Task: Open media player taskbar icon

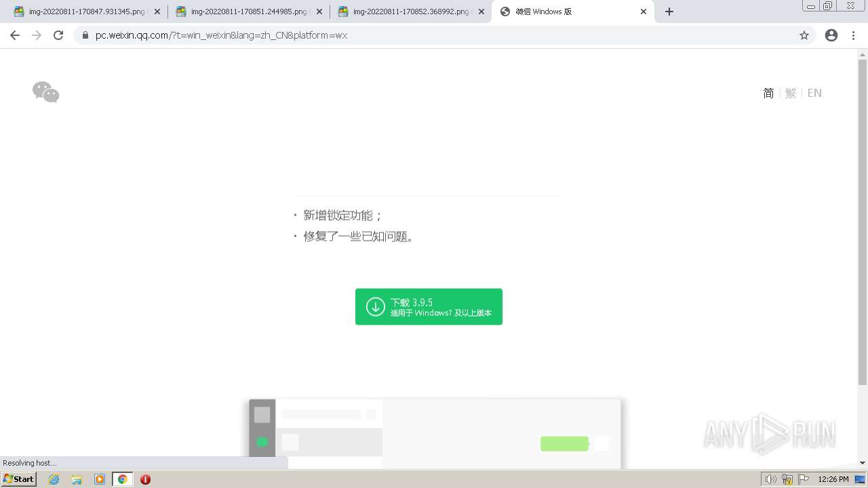Action: pos(100,479)
